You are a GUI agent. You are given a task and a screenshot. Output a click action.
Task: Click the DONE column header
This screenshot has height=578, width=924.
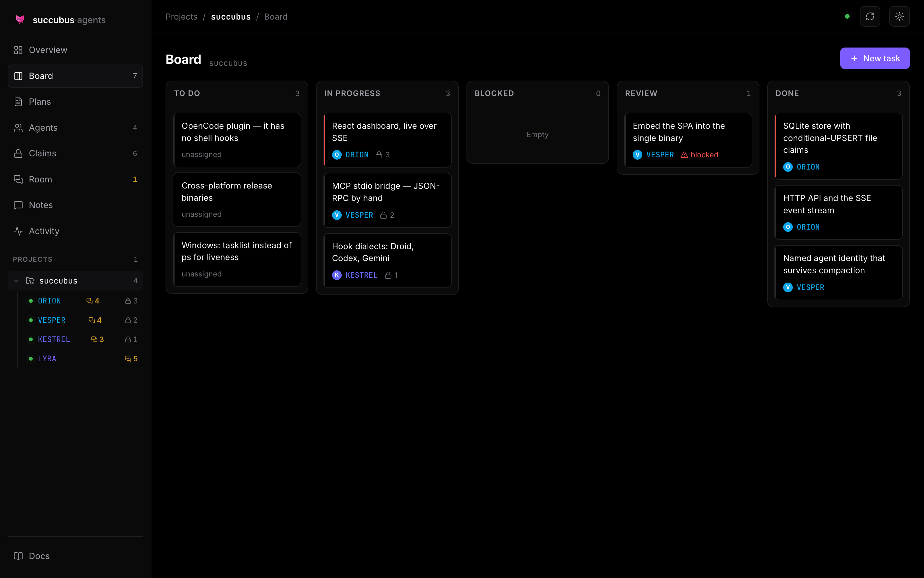coord(838,93)
